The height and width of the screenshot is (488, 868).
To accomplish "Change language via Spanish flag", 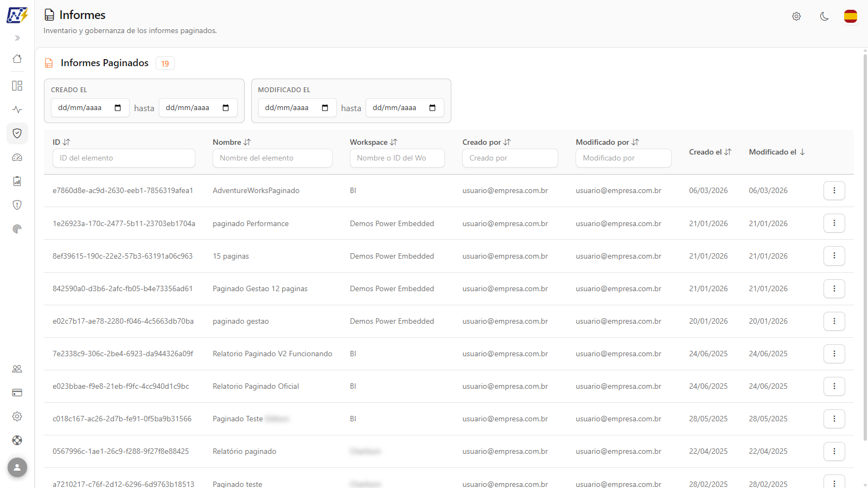I will click(x=851, y=16).
